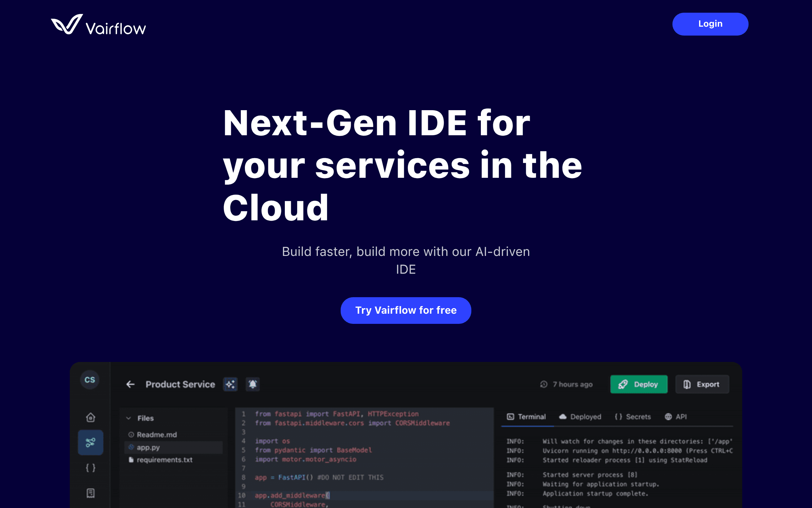Click terminal line 'Started server process [8]'
812x508 pixels.
572,475
